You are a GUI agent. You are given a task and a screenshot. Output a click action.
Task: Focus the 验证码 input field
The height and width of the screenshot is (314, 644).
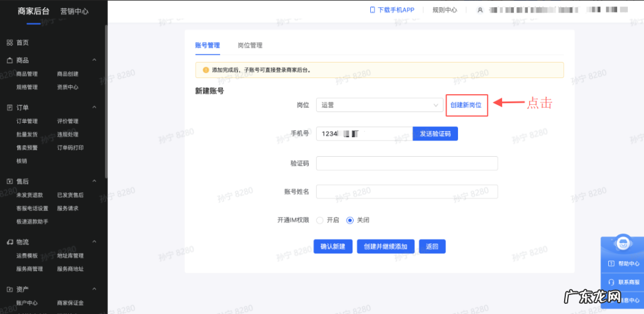(x=407, y=163)
